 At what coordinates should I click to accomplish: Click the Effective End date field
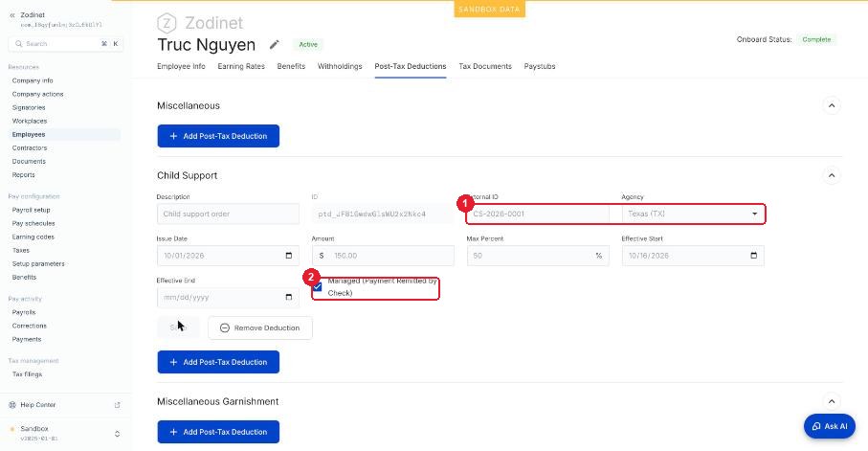tap(228, 298)
